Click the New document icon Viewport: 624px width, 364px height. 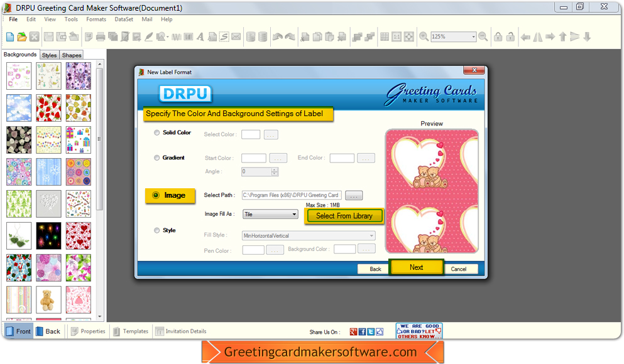click(10, 37)
